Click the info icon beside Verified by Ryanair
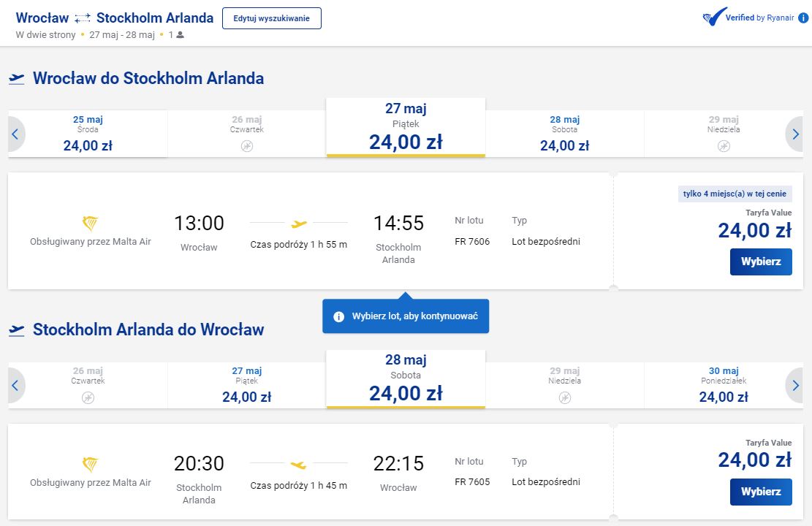Image resolution: width=812 pixels, height=526 pixels. tap(803, 18)
